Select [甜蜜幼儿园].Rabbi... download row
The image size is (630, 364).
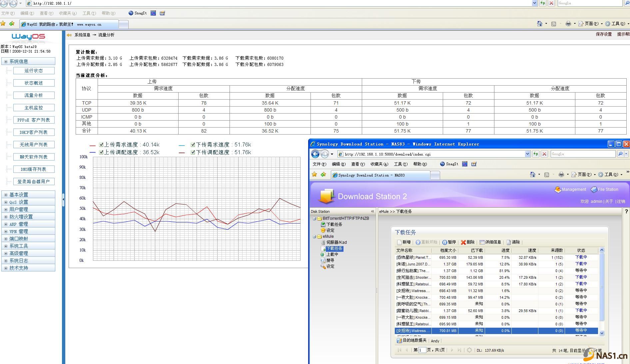tap(496, 311)
